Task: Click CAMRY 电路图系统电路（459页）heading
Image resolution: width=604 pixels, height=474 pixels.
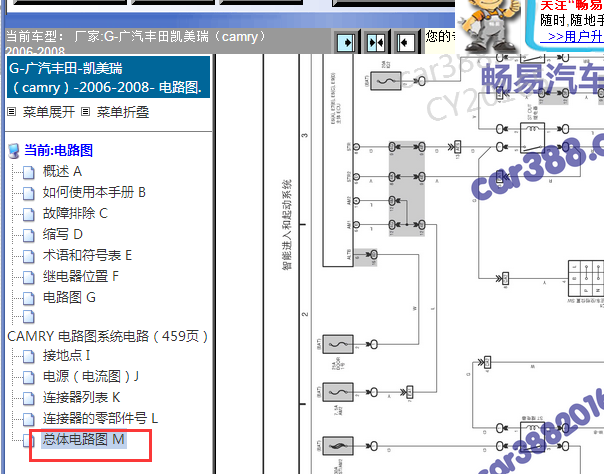Action: pos(107,336)
